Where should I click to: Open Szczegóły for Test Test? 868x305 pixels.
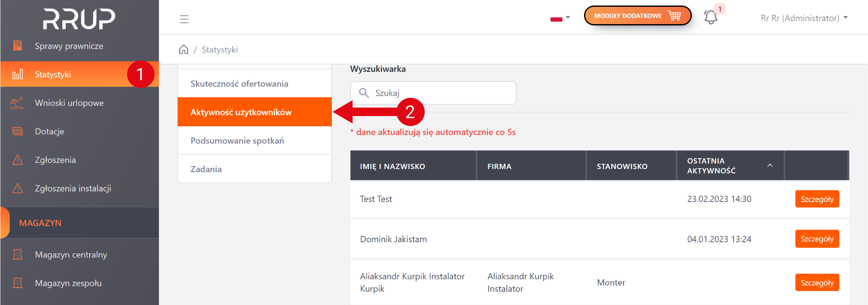(817, 199)
